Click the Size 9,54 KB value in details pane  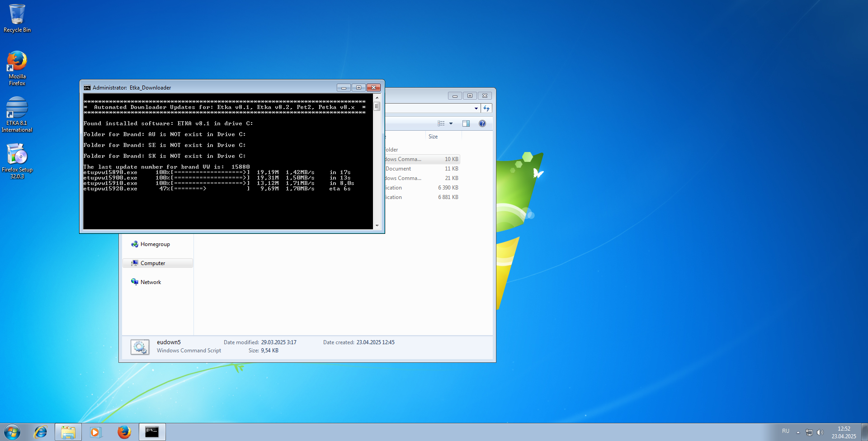269,351
